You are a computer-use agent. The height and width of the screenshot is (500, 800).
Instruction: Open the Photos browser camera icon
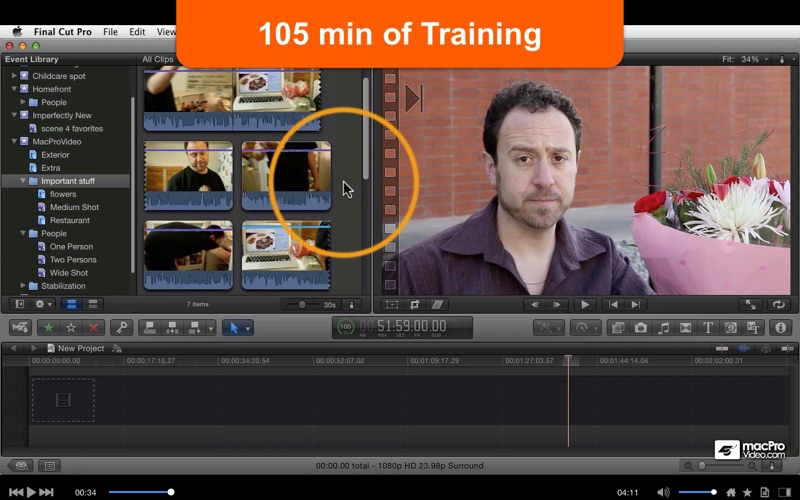tap(641, 327)
